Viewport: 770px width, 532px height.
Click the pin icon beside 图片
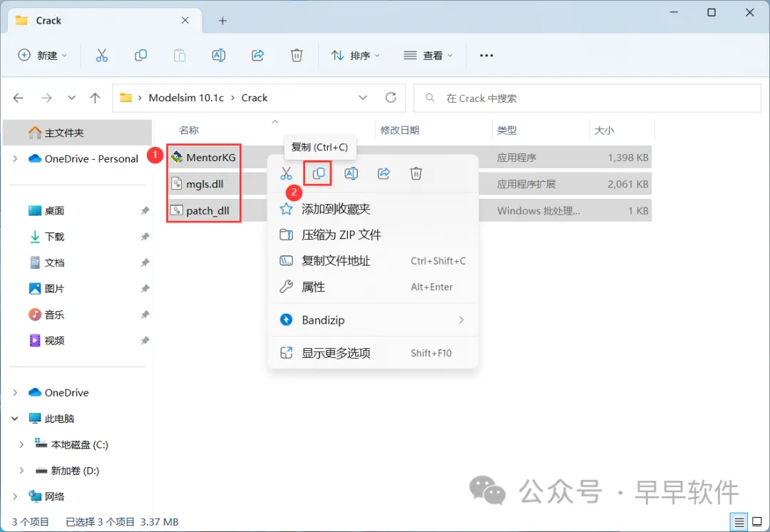coord(145,289)
